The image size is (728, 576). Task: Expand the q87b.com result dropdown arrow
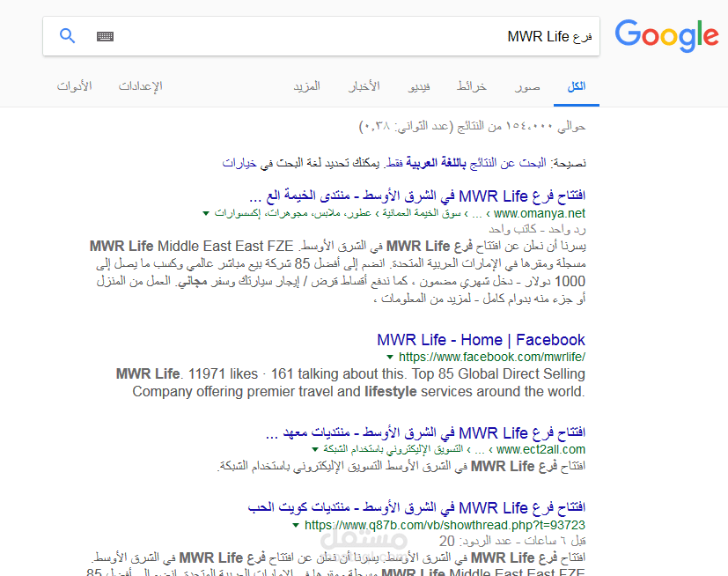295,525
